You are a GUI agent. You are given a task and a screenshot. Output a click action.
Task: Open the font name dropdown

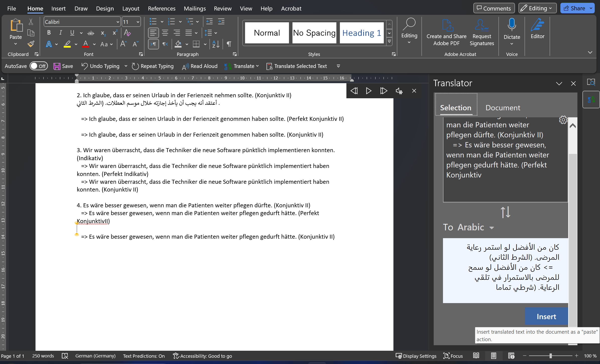[118, 22]
